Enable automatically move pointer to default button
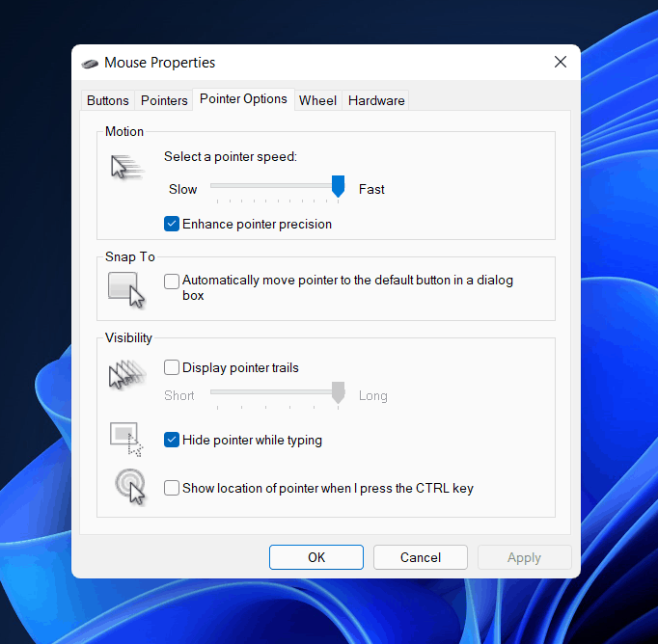 click(172, 281)
